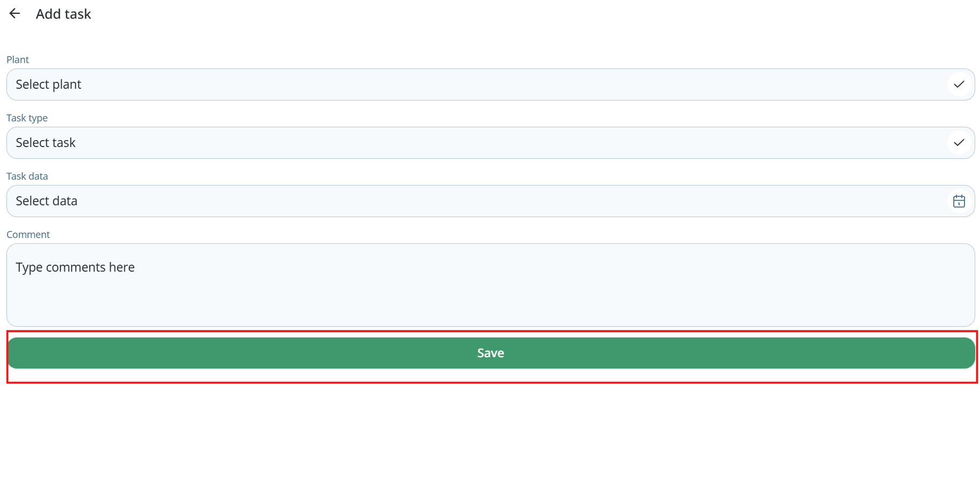Expand the Select task dropdown
The width and height of the screenshot is (980, 477).
481,143
